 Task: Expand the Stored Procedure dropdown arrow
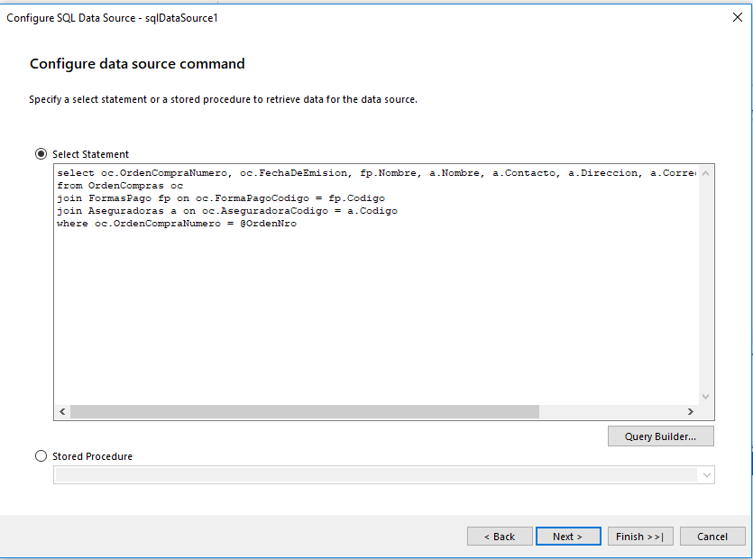coord(706,474)
